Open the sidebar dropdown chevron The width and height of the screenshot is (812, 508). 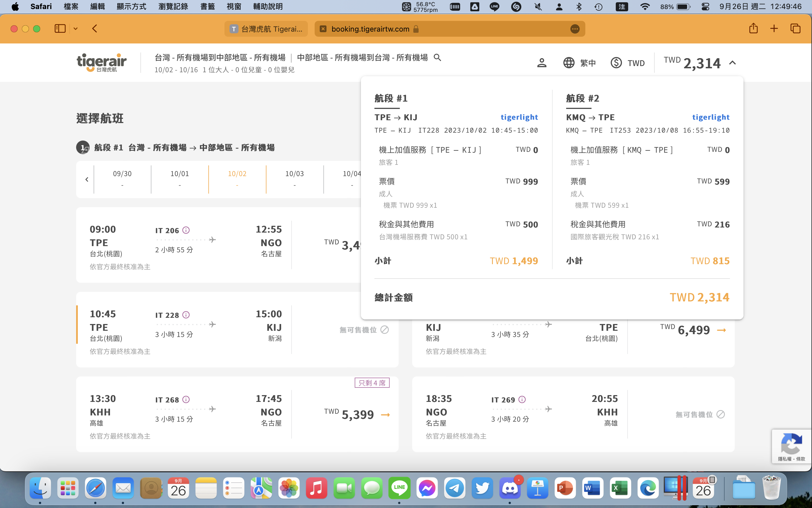(x=76, y=29)
